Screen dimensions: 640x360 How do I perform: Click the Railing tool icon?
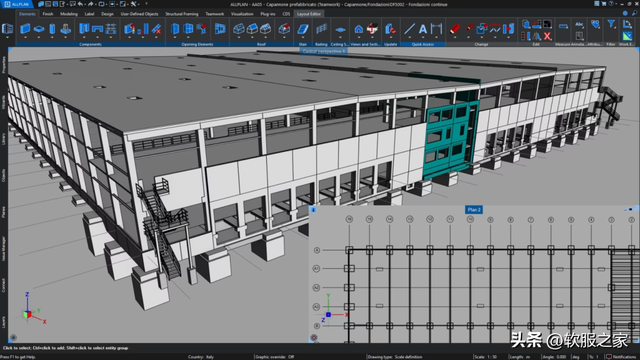pos(321,29)
